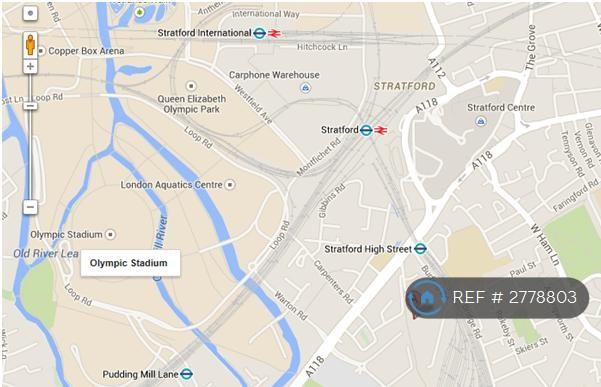Click the REF # 2778803 label
This screenshot has height=387, width=601.
515,297
